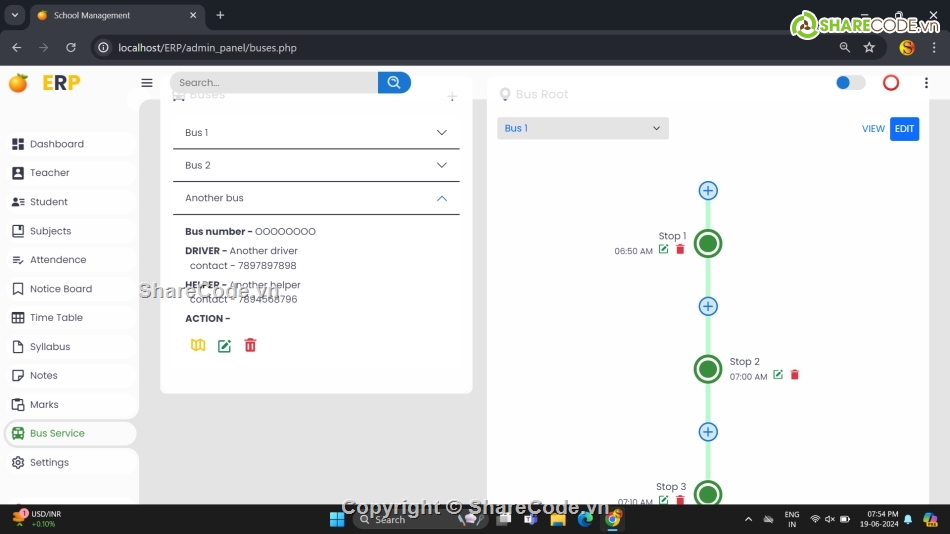Edit Stop 1 time with pencil icon
The width and height of the screenshot is (950, 534).
[664, 249]
